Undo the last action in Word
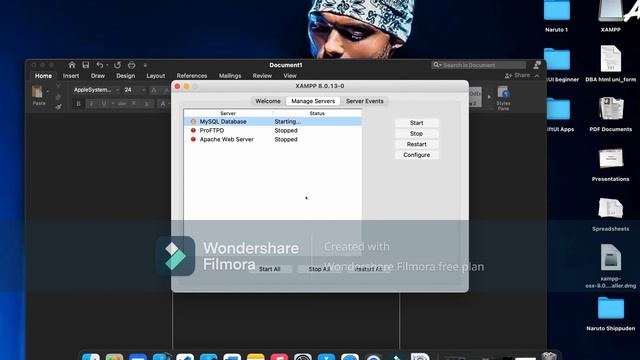 click(x=99, y=65)
